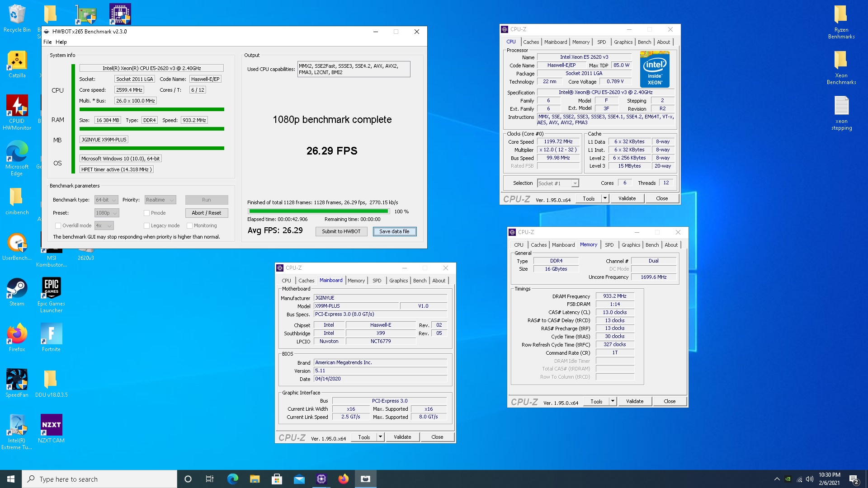Click the Core Voltage 0.789 V value
The image size is (868, 488).
pos(615,81)
